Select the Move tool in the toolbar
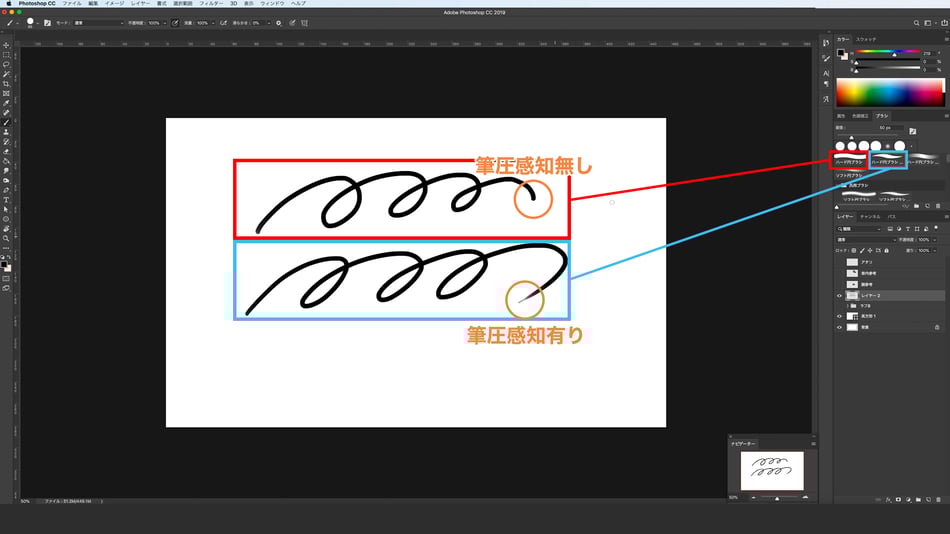Viewport: 950px width, 534px height. tap(6, 45)
